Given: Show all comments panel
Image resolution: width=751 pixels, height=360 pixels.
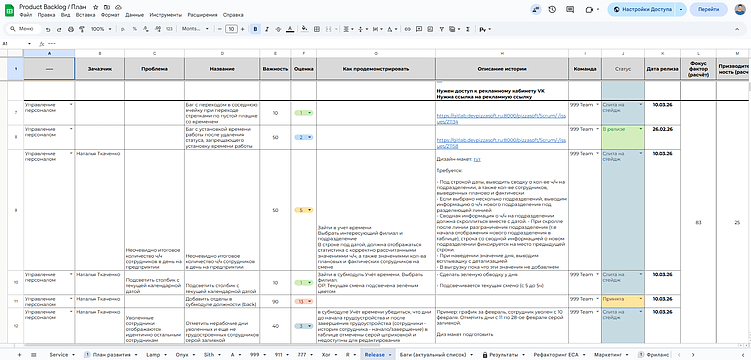Looking at the screenshot, I should click(570, 9).
